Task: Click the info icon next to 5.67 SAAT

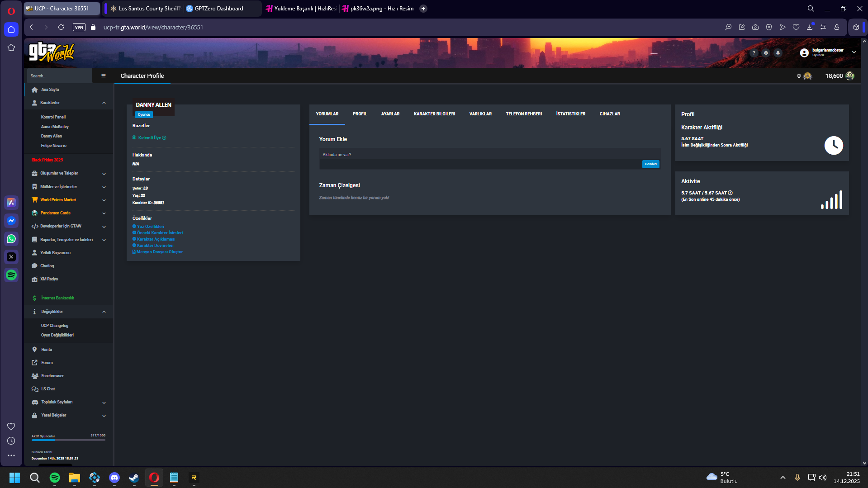Action: coord(730,193)
